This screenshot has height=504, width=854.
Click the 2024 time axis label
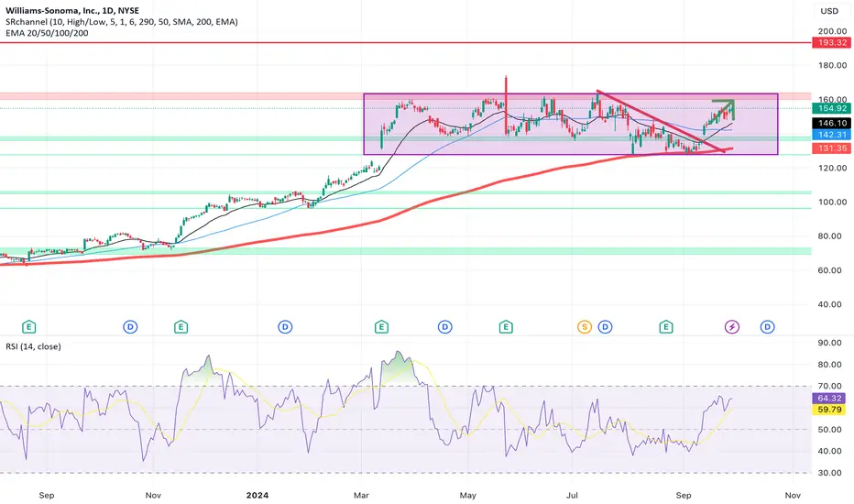tap(257, 495)
